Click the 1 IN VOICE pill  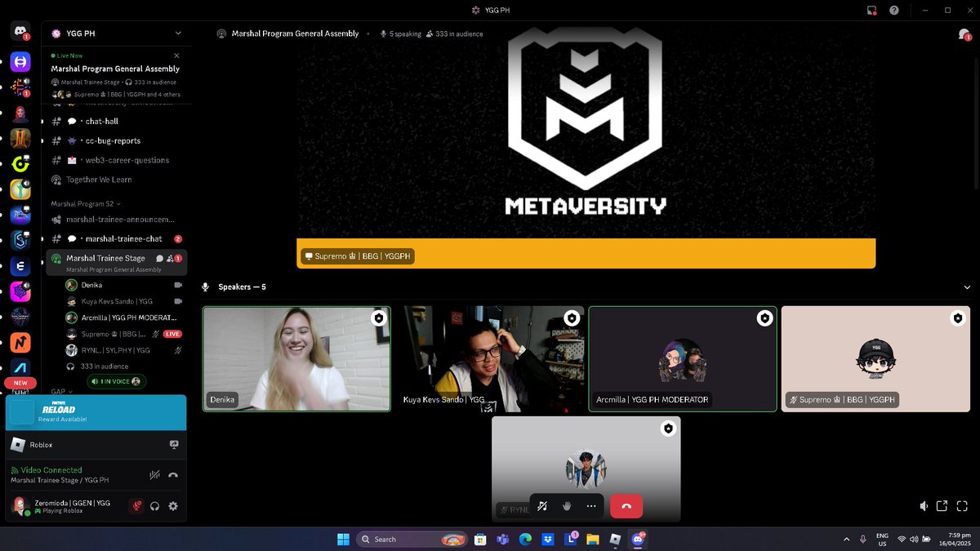[x=115, y=381]
